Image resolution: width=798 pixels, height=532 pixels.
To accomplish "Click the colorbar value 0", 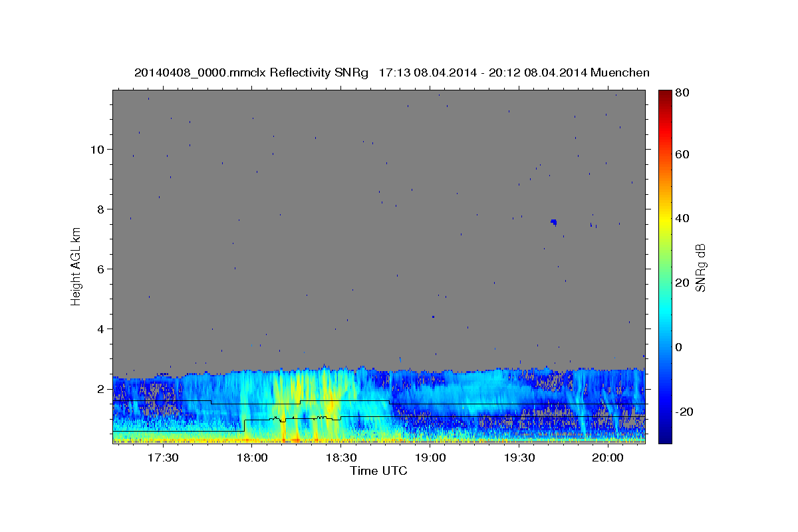I will point(679,347).
